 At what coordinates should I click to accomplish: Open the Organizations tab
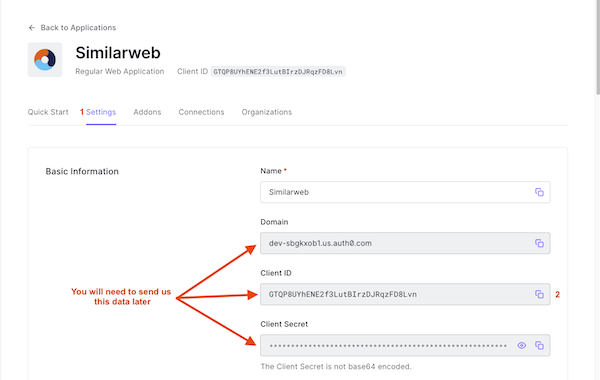point(267,112)
